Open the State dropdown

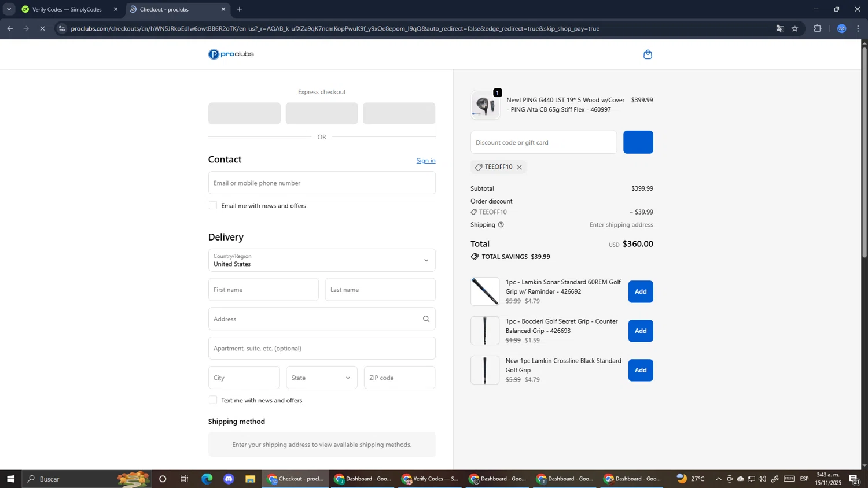(x=322, y=378)
